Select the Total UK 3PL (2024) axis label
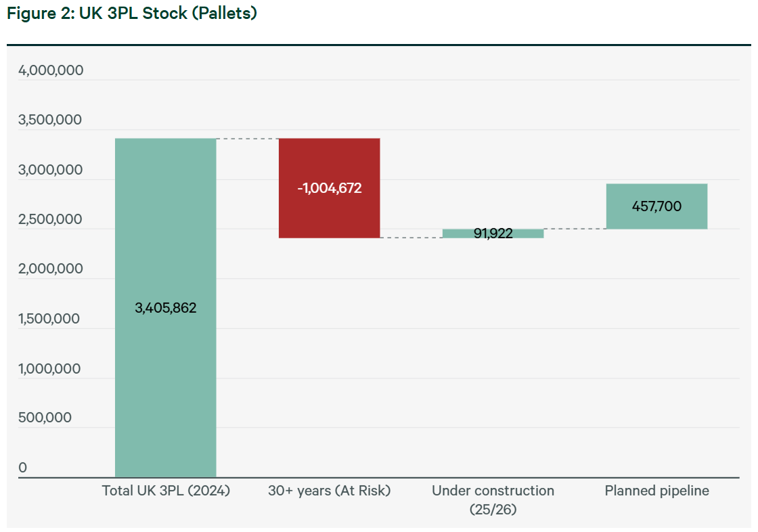The width and height of the screenshot is (758, 532). (166, 491)
